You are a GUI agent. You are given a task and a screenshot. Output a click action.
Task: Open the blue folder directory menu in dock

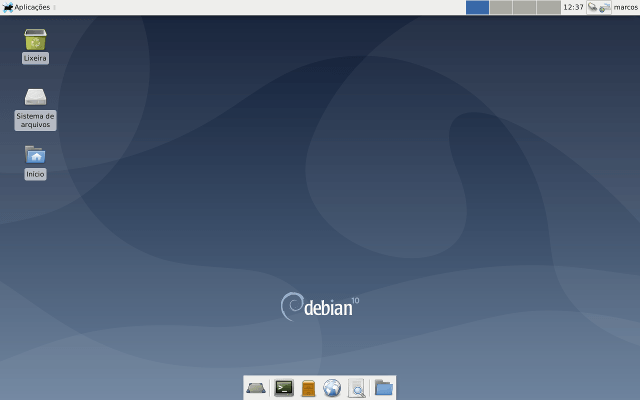(384, 388)
